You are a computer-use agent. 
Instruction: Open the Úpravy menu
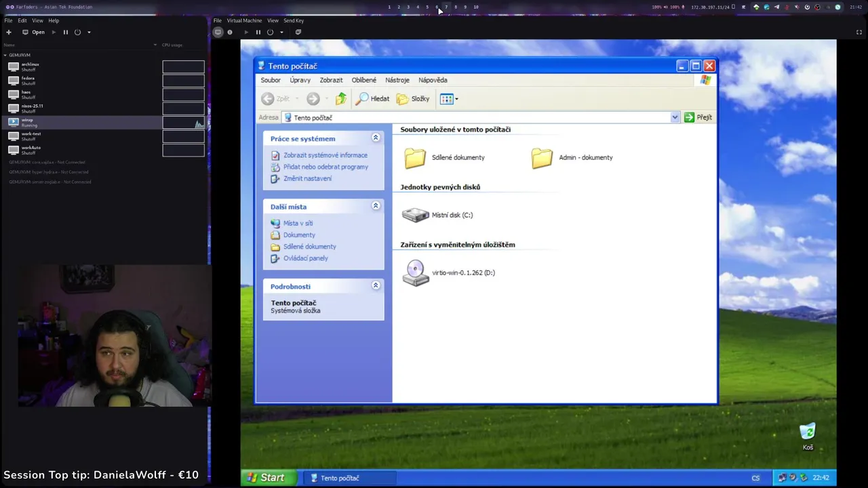pyautogui.click(x=300, y=80)
